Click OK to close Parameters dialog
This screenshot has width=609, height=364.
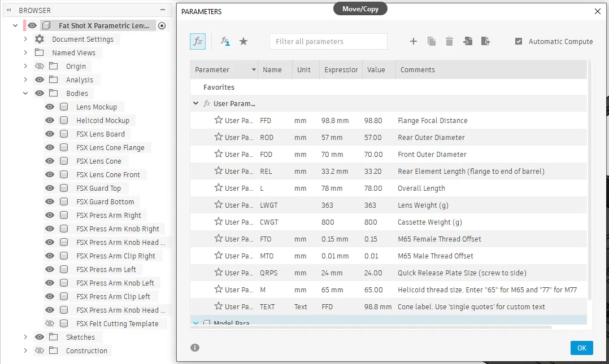click(581, 348)
